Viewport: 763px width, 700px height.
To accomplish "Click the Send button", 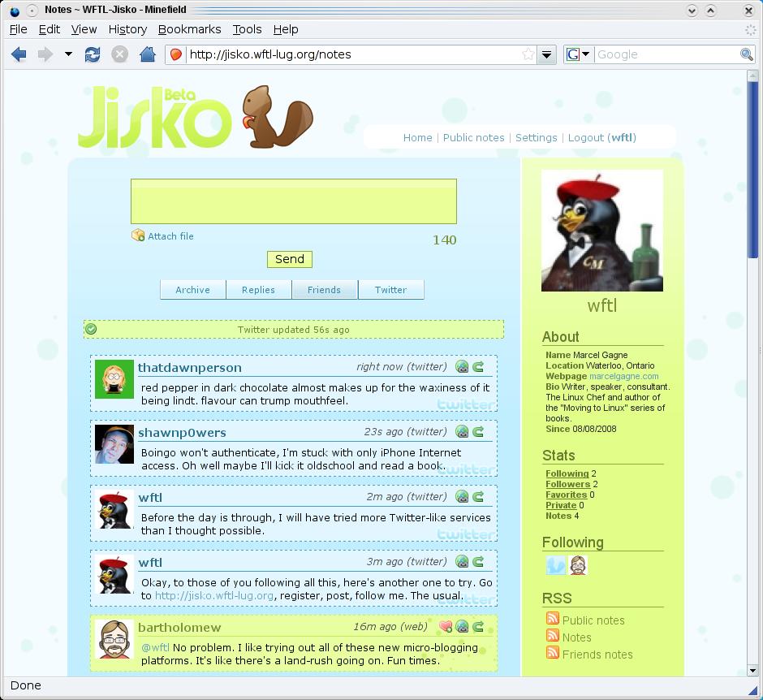I will click(x=290, y=259).
